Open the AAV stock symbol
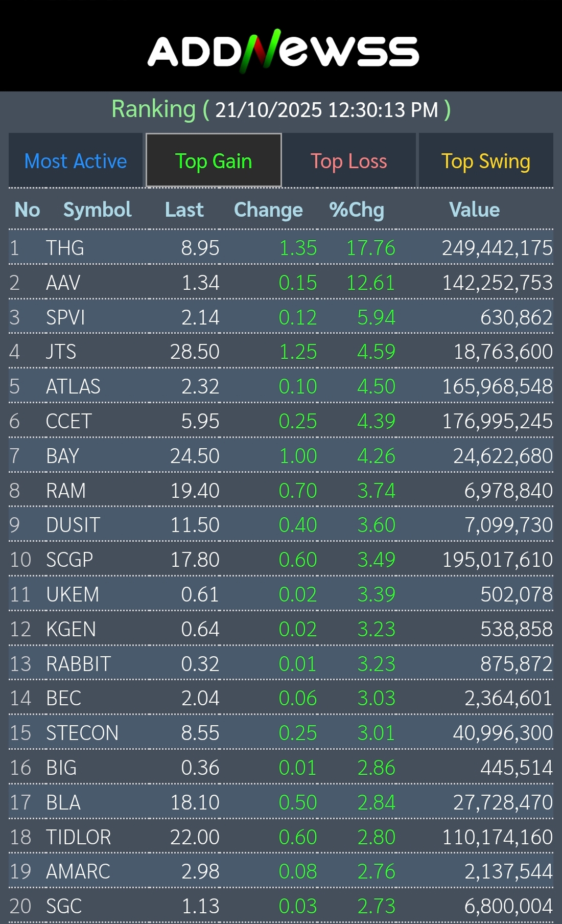 click(63, 283)
